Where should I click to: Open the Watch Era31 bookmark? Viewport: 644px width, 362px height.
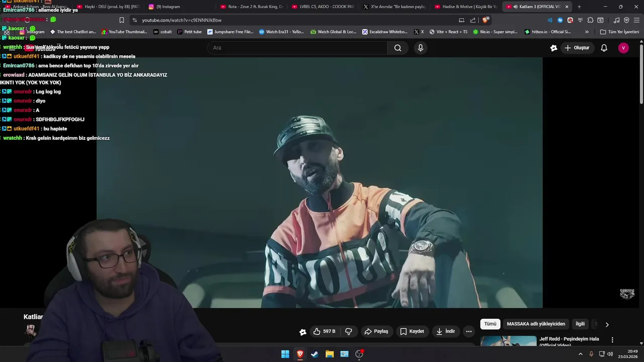(282, 32)
